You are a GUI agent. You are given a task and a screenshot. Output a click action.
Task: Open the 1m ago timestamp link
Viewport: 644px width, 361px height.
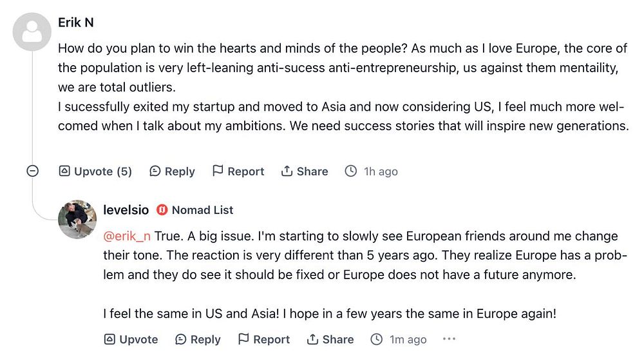point(408,340)
